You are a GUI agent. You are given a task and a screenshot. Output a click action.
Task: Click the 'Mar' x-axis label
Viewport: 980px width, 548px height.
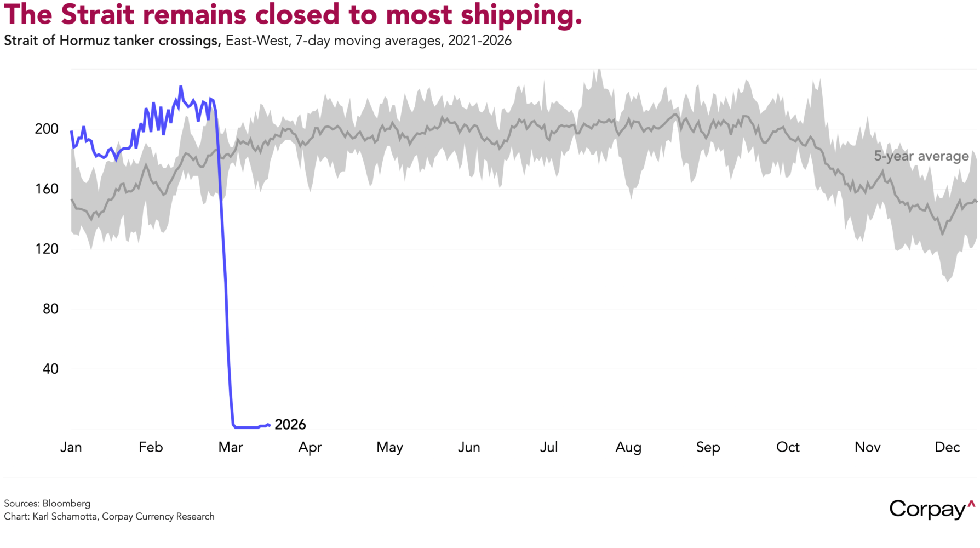231,447
